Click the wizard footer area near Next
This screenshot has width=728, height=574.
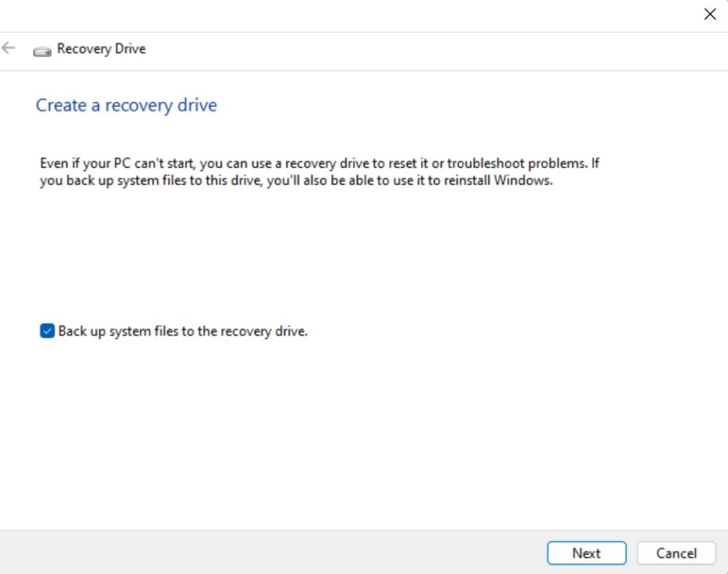pyautogui.click(x=586, y=553)
